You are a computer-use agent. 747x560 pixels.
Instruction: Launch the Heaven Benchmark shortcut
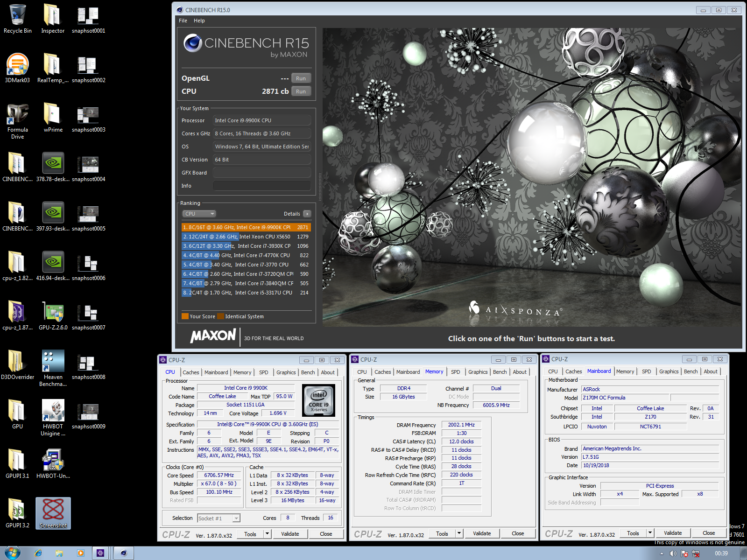tap(53, 369)
